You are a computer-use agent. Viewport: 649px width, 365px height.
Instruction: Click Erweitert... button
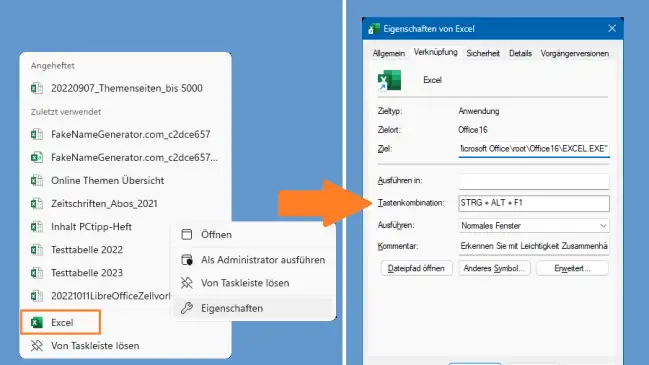click(572, 268)
